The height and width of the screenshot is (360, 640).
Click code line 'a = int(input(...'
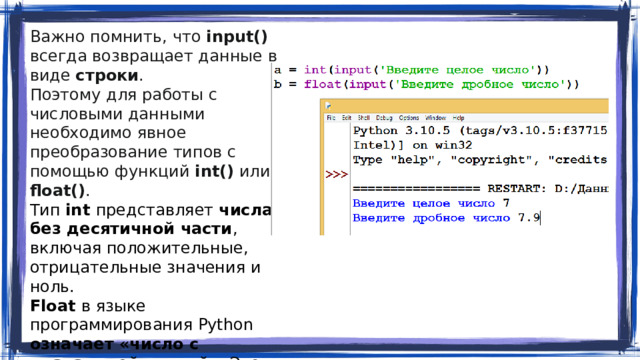coord(412,70)
